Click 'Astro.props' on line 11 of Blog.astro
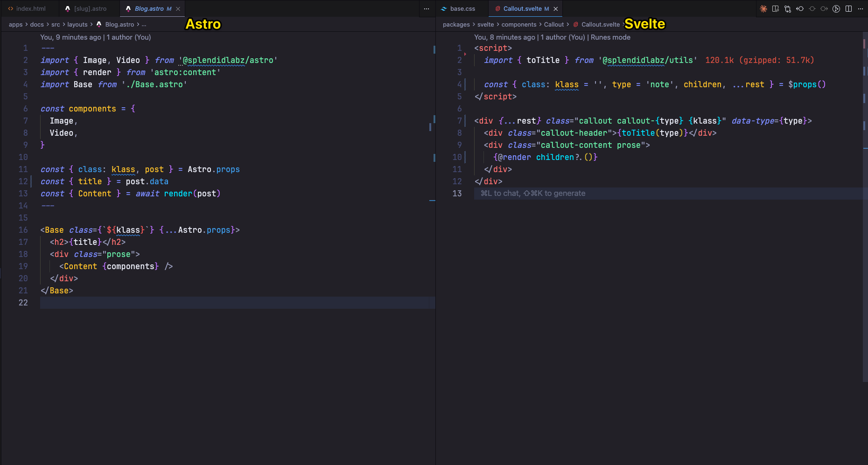The width and height of the screenshot is (868, 465). (x=214, y=169)
